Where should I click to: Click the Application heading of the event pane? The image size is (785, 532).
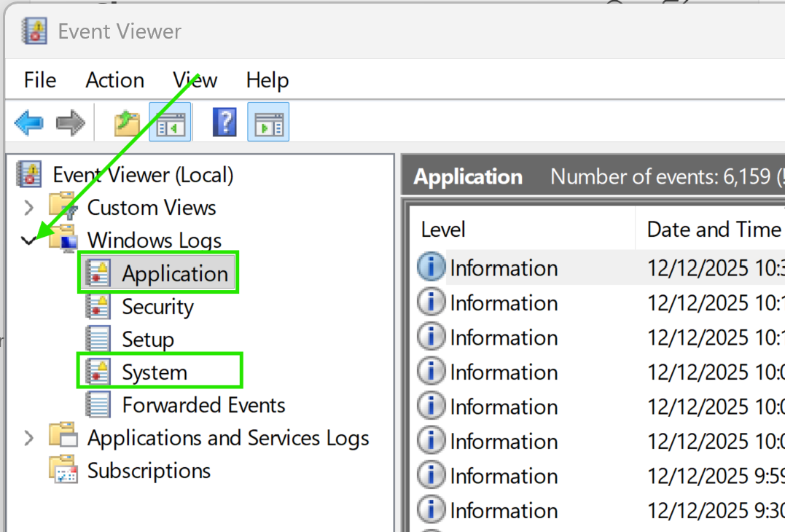click(468, 176)
